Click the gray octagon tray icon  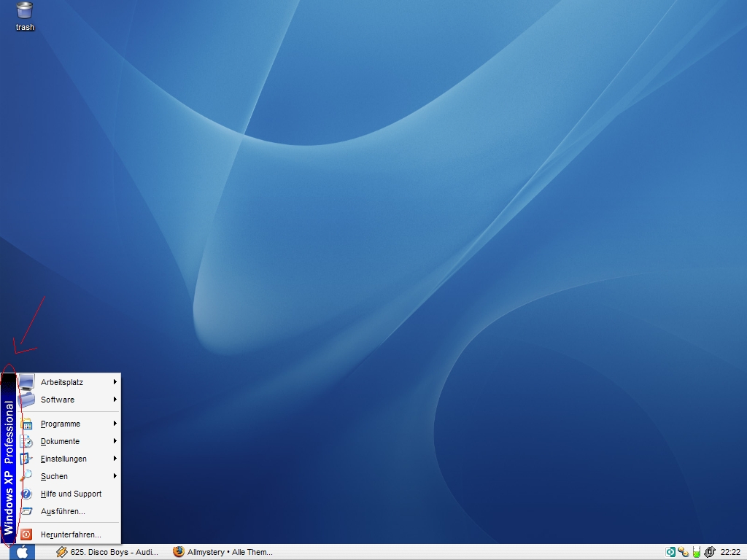(x=710, y=552)
